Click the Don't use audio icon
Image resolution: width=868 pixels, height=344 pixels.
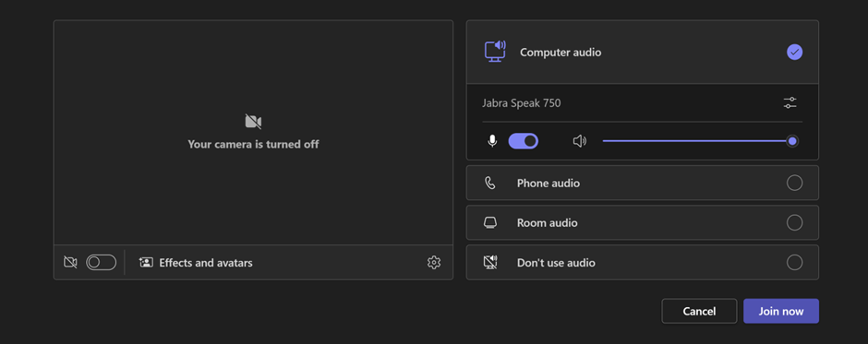[x=490, y=262]
